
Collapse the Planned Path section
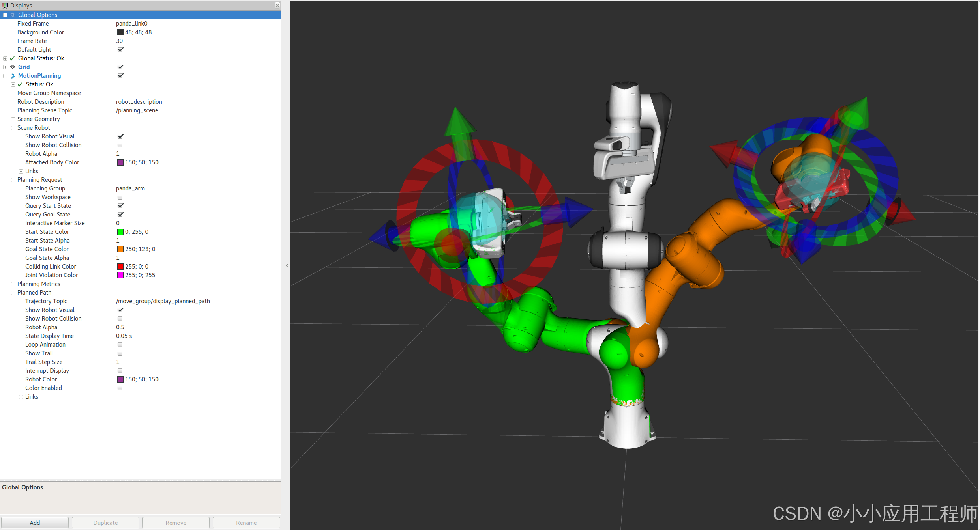pos(13,293)
